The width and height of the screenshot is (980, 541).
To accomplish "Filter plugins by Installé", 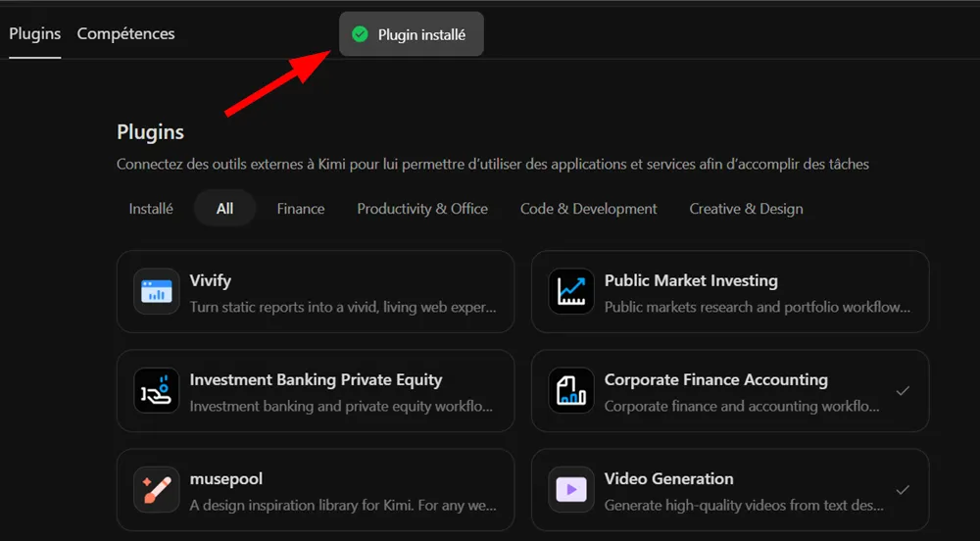I will pyautogui.click(x=151, y=209).
